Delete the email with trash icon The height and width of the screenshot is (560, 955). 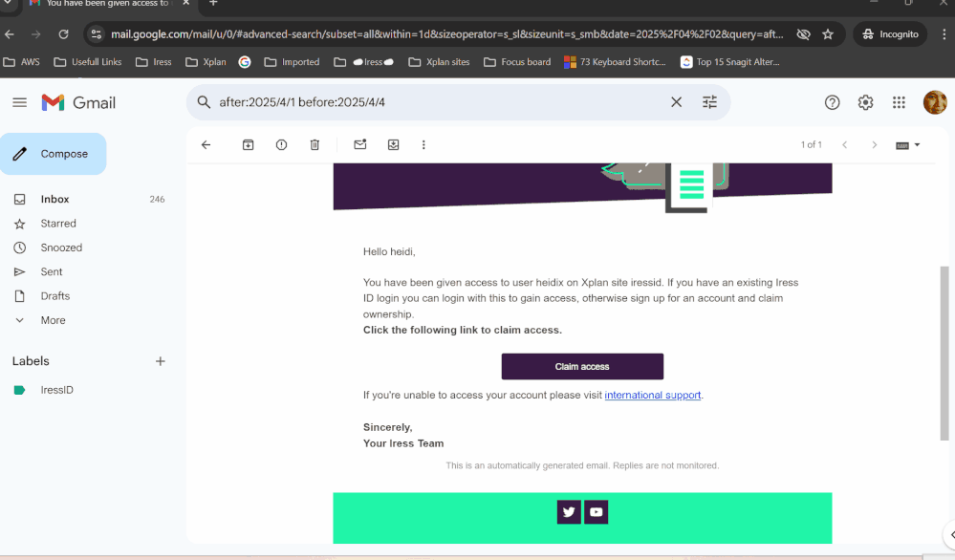315,145
